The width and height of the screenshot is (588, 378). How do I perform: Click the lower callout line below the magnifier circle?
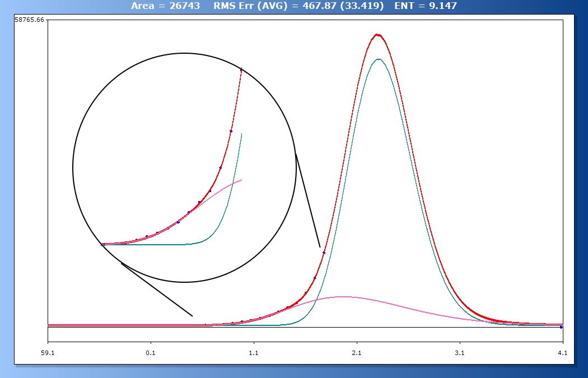point(156,290)
